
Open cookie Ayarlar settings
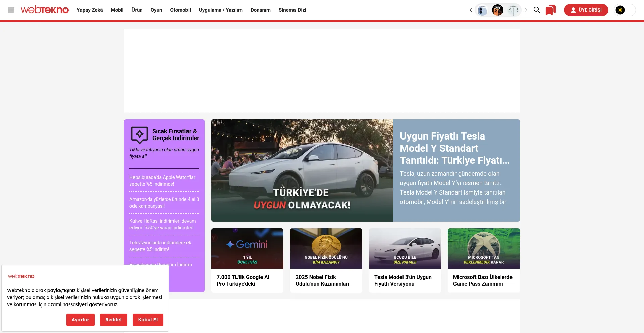click(x=80, y=320)
